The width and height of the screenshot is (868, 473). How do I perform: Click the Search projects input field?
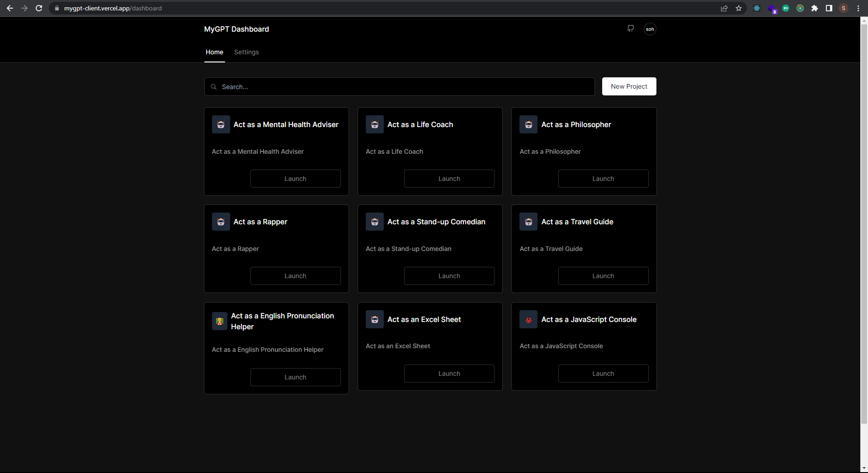[x=399, y=87]
